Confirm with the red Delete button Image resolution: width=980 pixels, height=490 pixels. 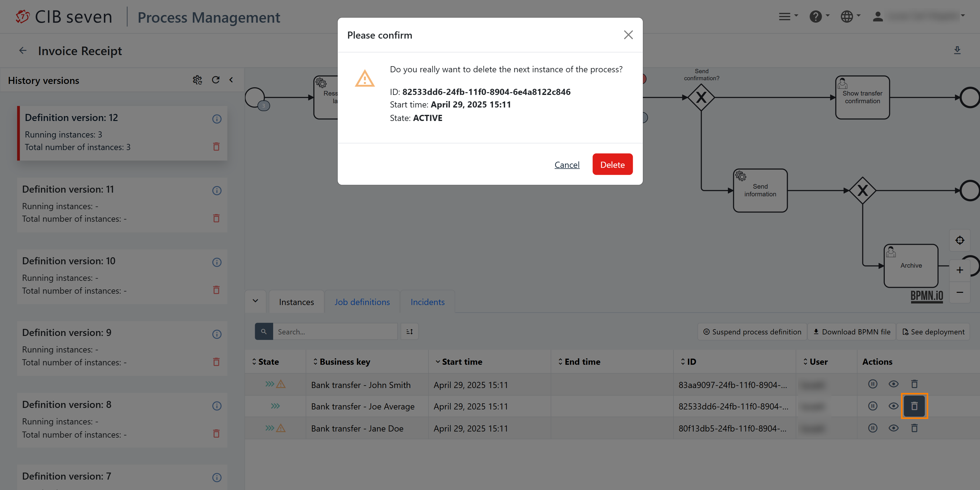612,164
